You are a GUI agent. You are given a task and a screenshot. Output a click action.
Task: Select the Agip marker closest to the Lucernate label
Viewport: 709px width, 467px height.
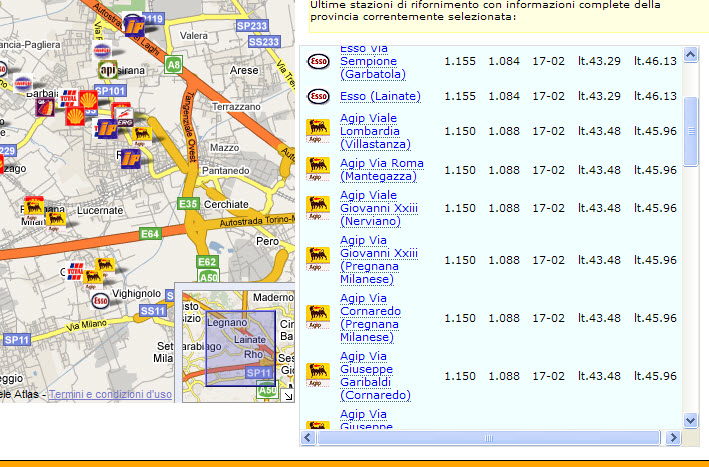tap(56, 220)
